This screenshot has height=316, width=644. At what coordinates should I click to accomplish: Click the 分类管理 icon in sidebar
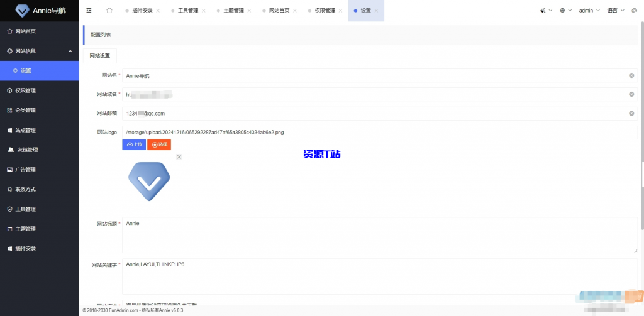click(x=10, y=110)
